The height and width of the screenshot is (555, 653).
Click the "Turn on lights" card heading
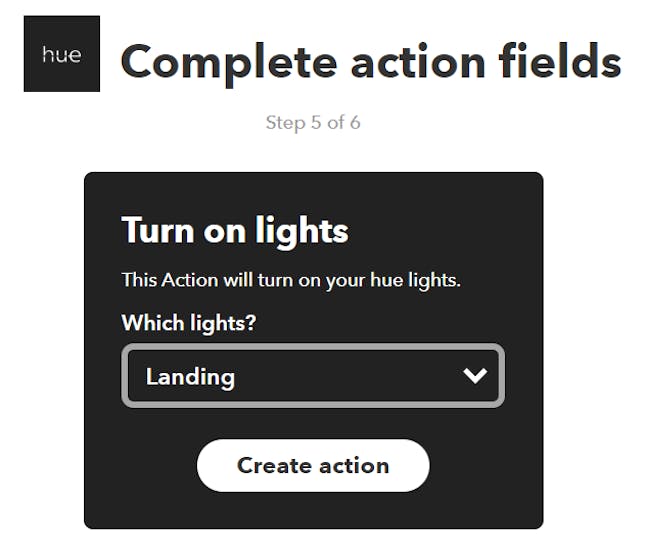(x=235, y=231)
